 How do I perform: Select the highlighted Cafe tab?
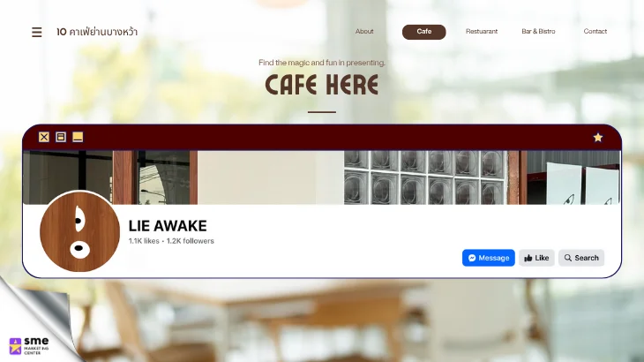[x=423, y=32]
